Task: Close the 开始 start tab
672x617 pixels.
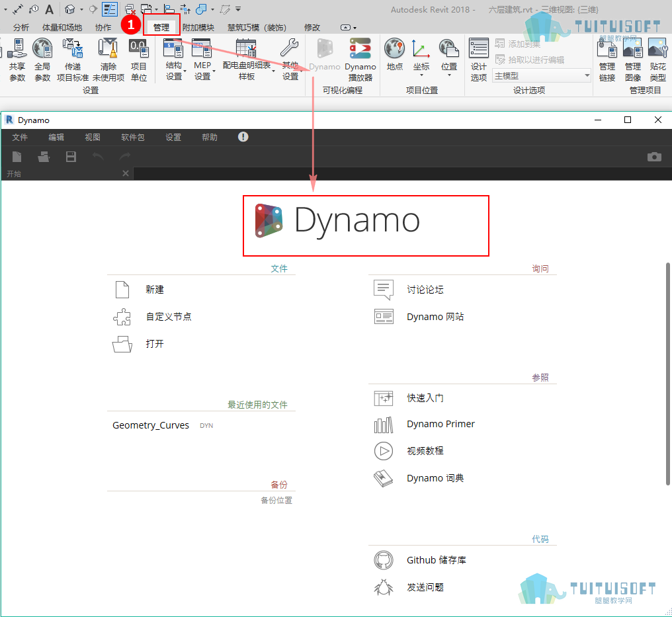Action: (x=126, y=173)
